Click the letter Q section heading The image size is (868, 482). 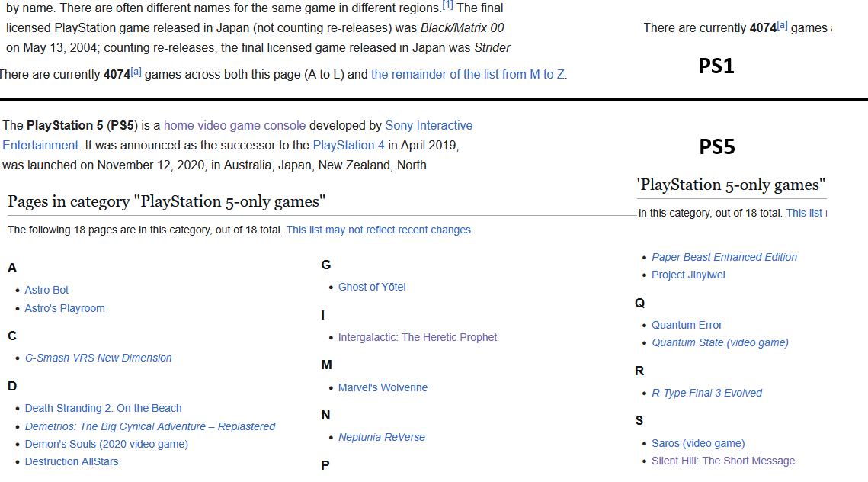(640, 303)
